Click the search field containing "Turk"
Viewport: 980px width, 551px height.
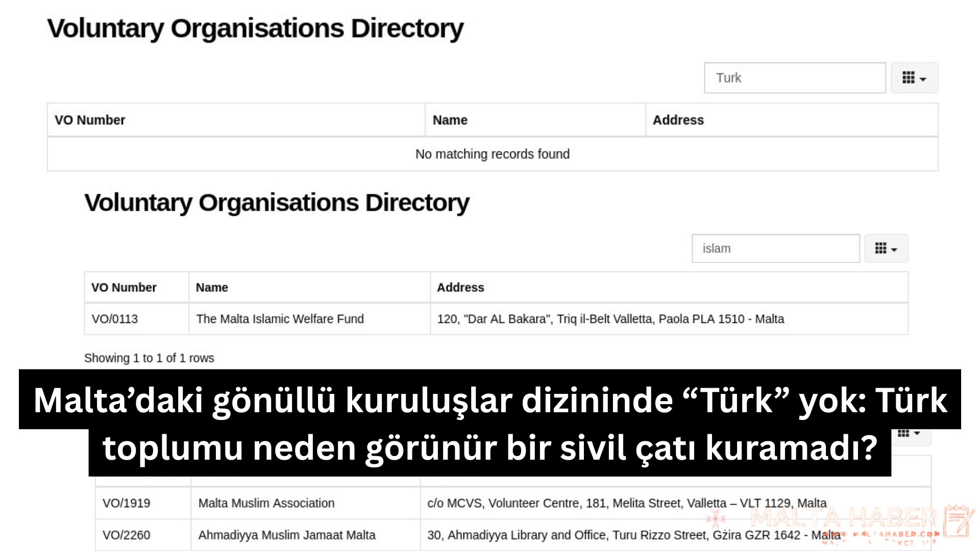point(794,78)
